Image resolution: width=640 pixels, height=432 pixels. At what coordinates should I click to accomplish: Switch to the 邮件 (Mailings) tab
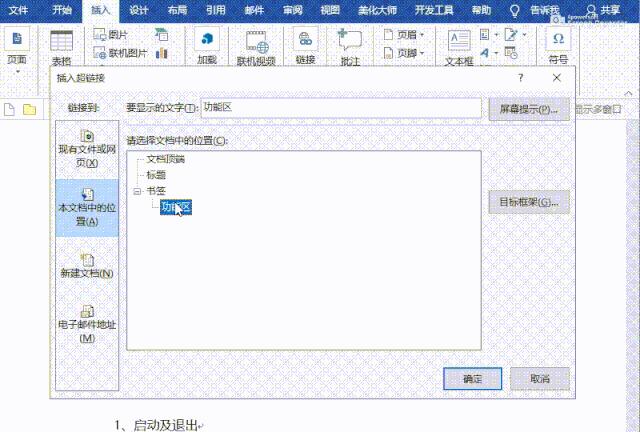click(254, 10)
